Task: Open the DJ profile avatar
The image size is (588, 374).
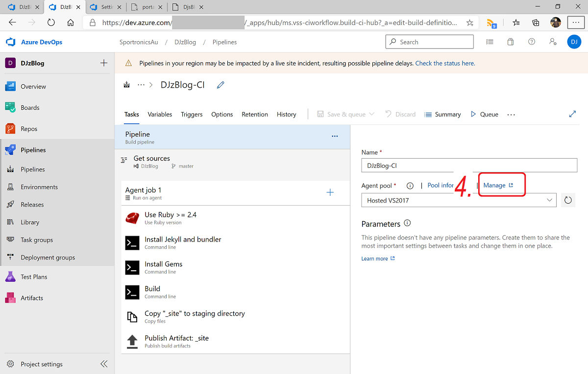Action: point(574,42)
